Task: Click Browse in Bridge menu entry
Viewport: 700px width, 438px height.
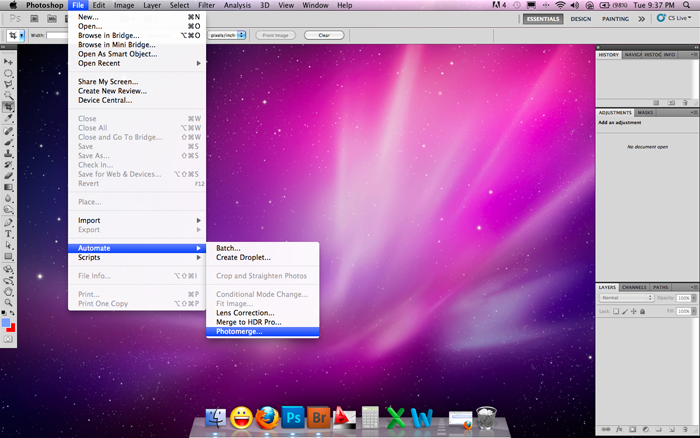Action: (x=110, y=36)
